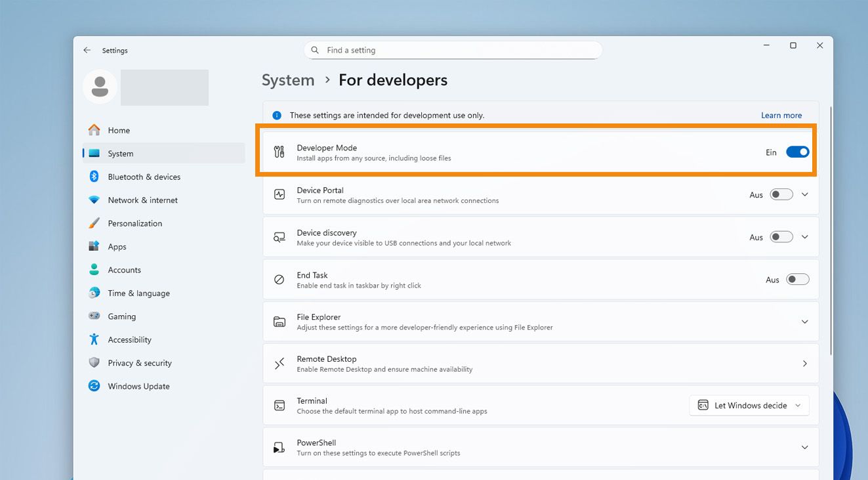This screenshot has height=480, width=868.
Task: Click the Apps icon in sidebar
Action: (x=94, y=246)
